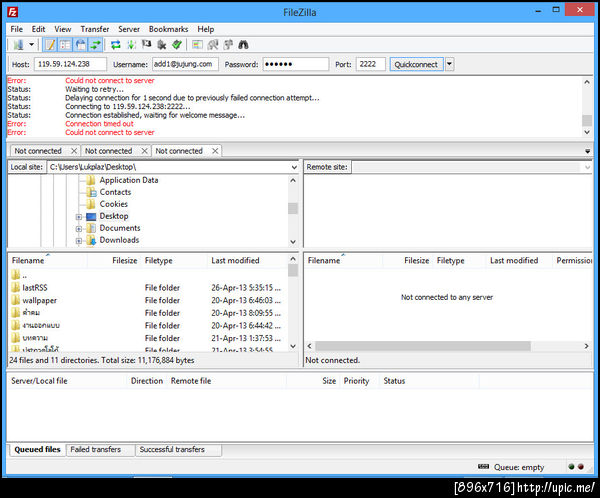This screenshot has width=600, height=498.
Task: Open the directory listing filters dialog
Action: tap(197, 45)
